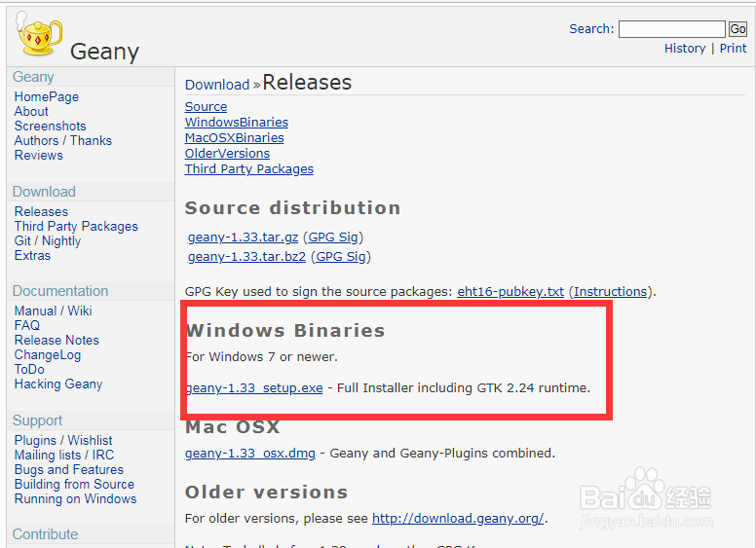Image resolution: width=756 pixels, height=548 pixels.
Task: Open About in the sidebar
Action: (x=31, y=111)
